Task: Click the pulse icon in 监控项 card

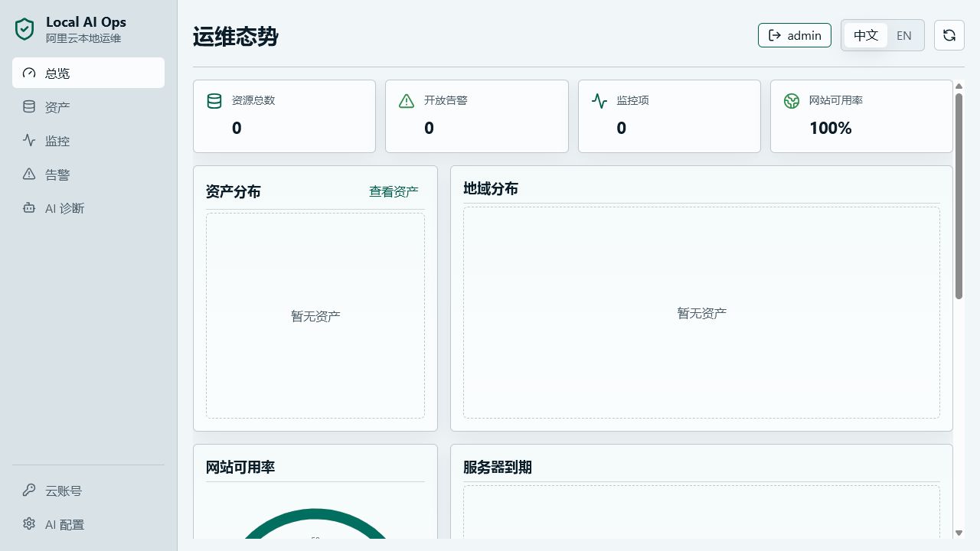Action: (599, 100)
